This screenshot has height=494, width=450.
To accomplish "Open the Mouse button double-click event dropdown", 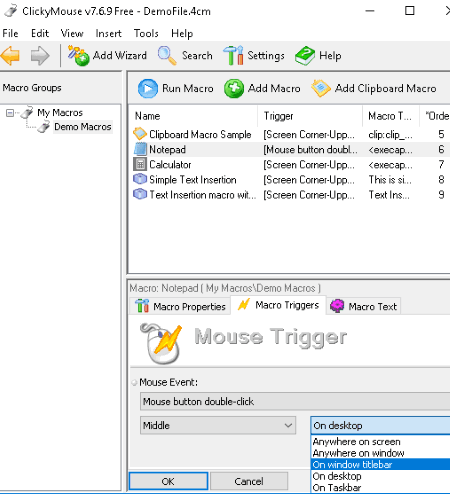I will click(x=295, y=401).
